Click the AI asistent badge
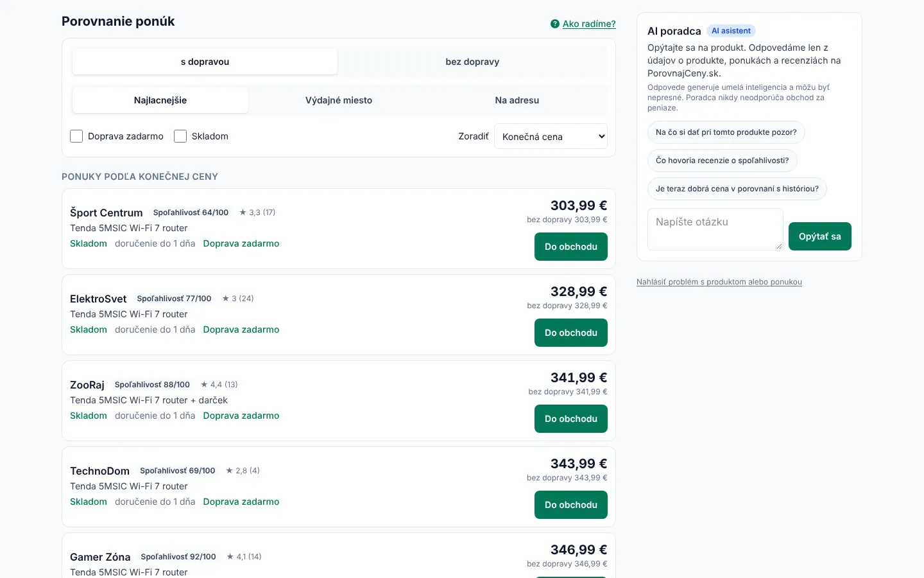The height and width of the screenshot is (578, 924). coord(731,31)
